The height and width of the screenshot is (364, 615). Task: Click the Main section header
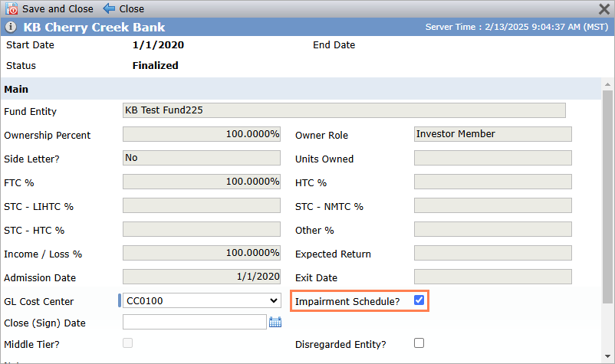(301, 89)
